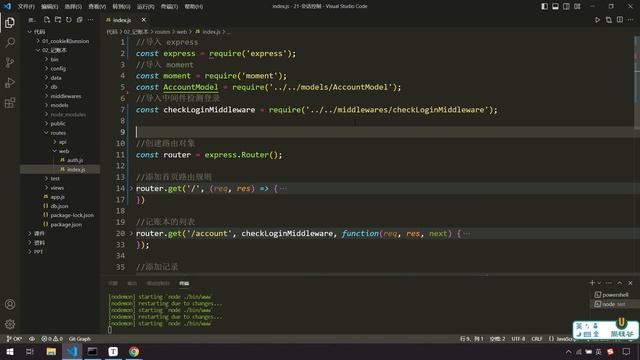Expand the models folder

(60, 105)
